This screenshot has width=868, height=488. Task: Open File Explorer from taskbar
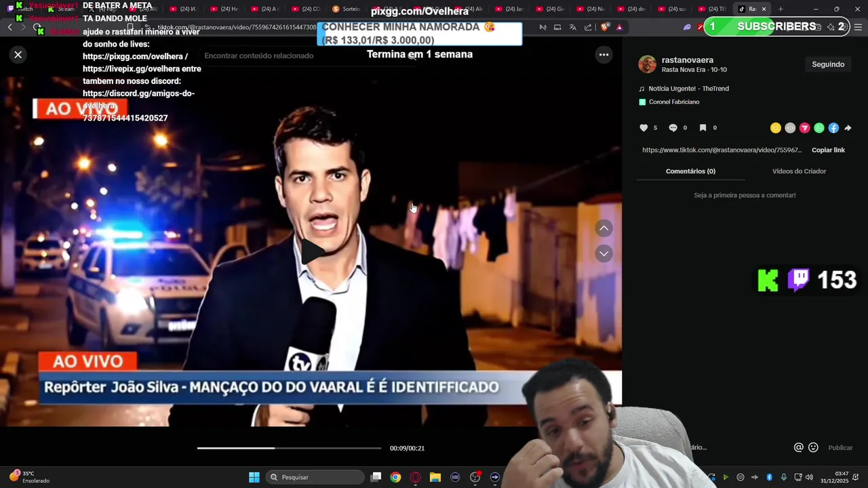click(435, 477)
